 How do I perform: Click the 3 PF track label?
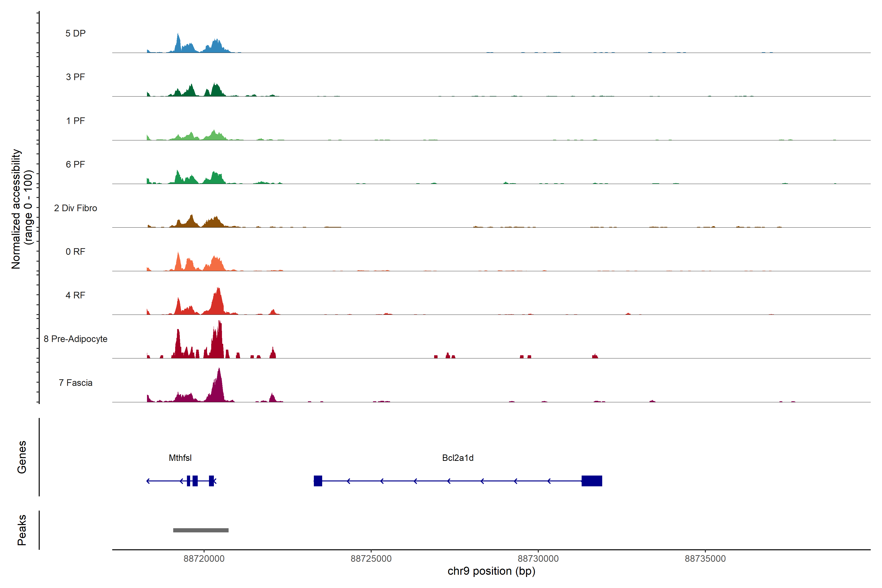(x=75, y=77)
